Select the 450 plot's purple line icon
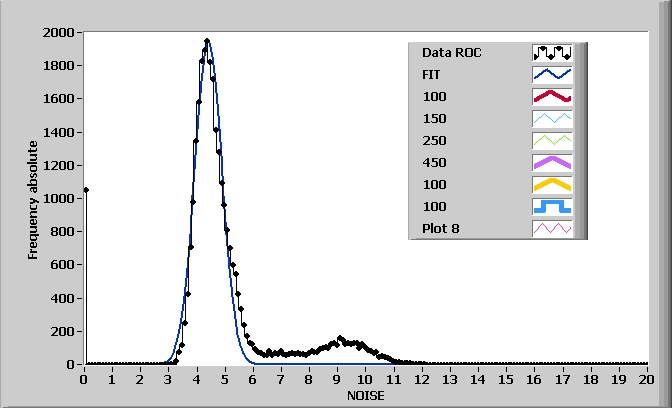Screen dimensions: 672x408 [551, 162]
